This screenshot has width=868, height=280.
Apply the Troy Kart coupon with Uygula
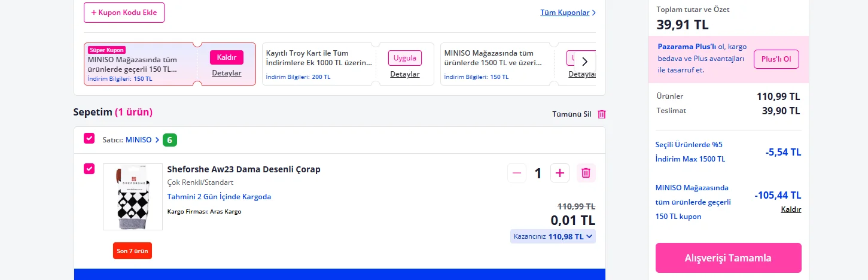point(405,58)
